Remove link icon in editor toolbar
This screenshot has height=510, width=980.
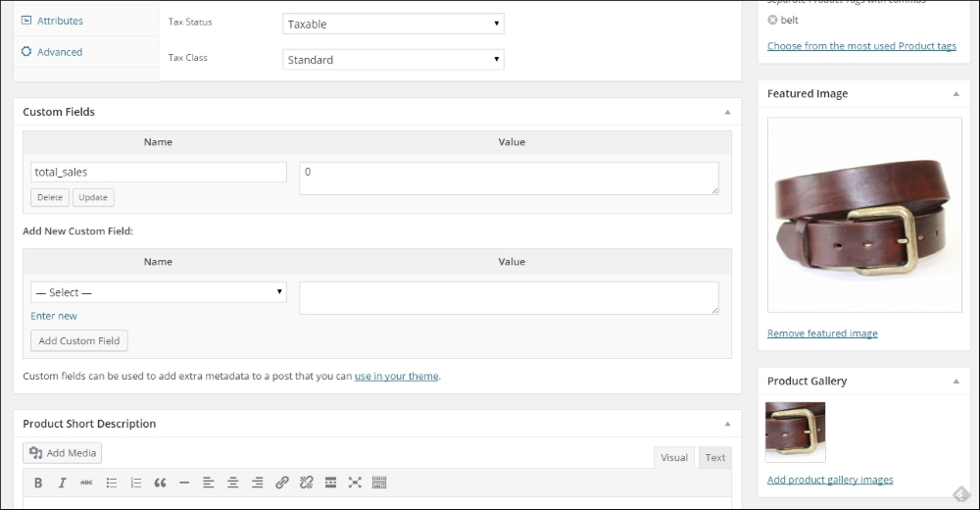[306, 483]
